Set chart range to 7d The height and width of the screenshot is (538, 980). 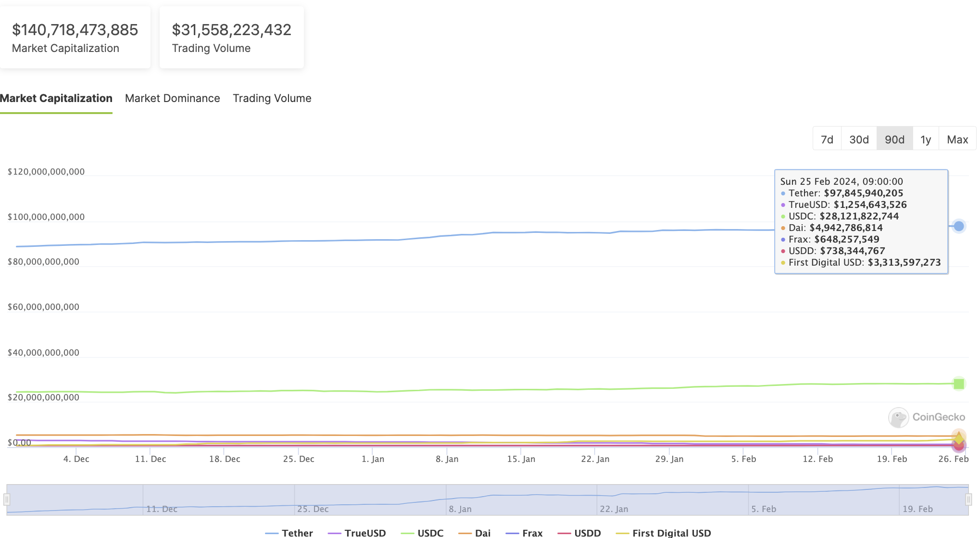(x=827, y=139)
